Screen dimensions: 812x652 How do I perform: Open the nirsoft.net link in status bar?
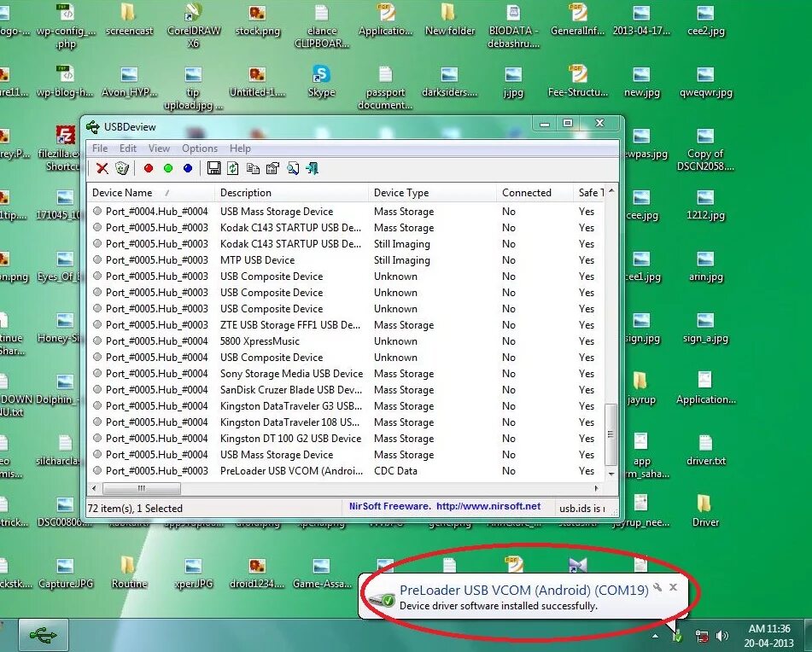pos(488,506)
